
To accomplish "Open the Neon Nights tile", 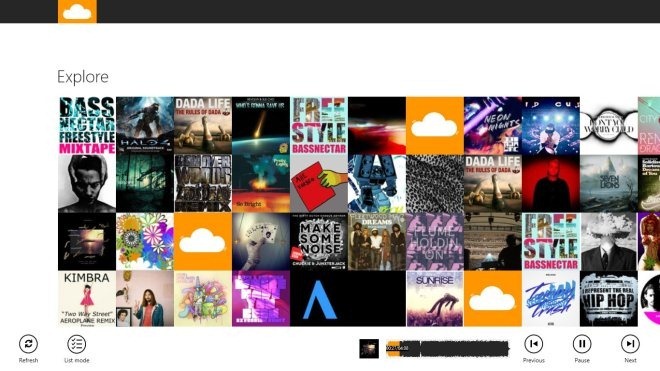I will tap(493, 125).
